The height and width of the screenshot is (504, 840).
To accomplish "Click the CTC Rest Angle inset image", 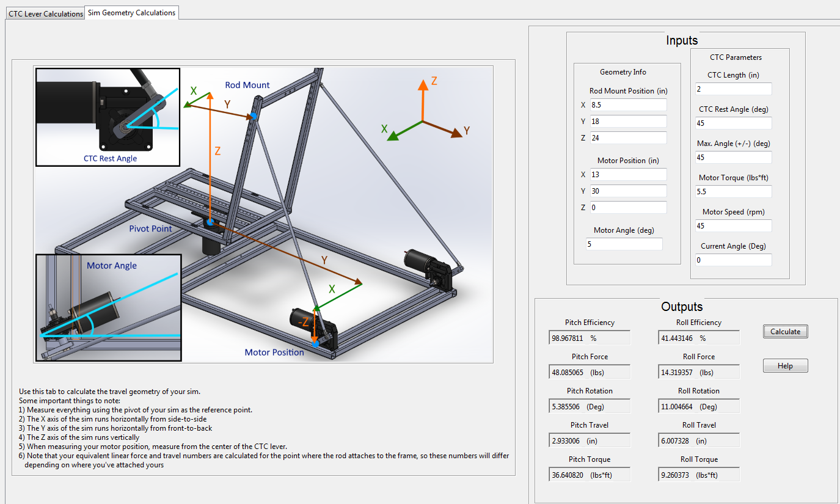I will [108, 117].
